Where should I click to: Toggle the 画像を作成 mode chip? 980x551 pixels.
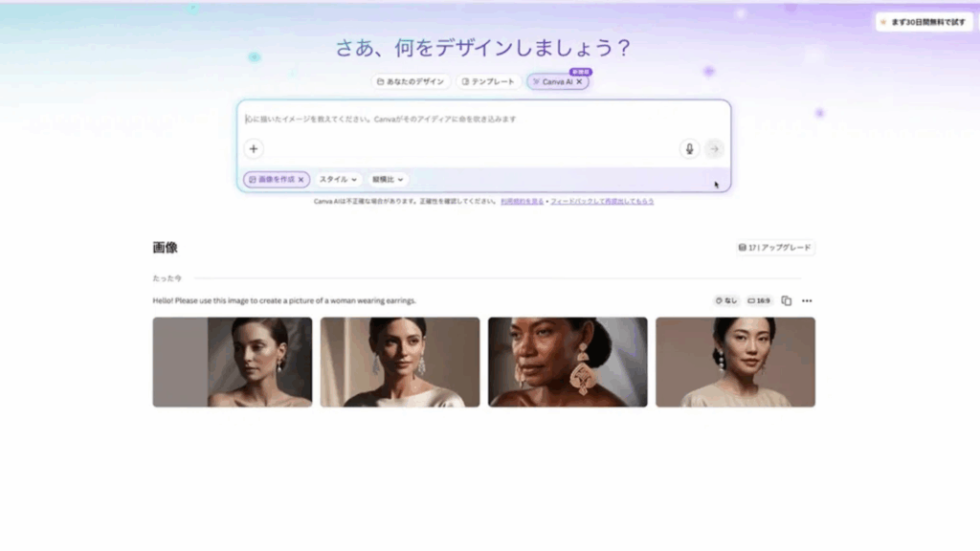pos(271,180)
